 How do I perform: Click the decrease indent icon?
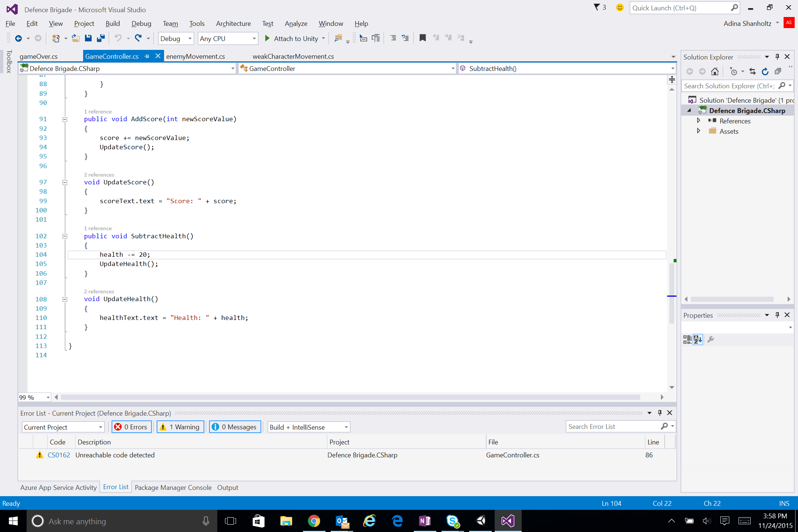pyautogui.click(x=393, y=38)
